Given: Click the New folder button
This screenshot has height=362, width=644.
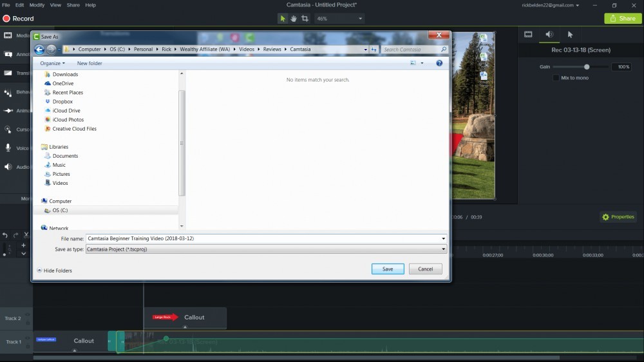Looking at the screenshot, I should click(90, 63).
